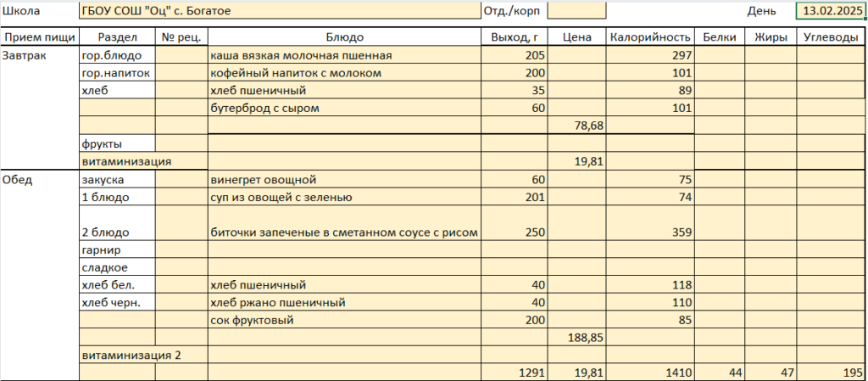Select the "Белки" column header
The image size is (868, 381).
720,37
